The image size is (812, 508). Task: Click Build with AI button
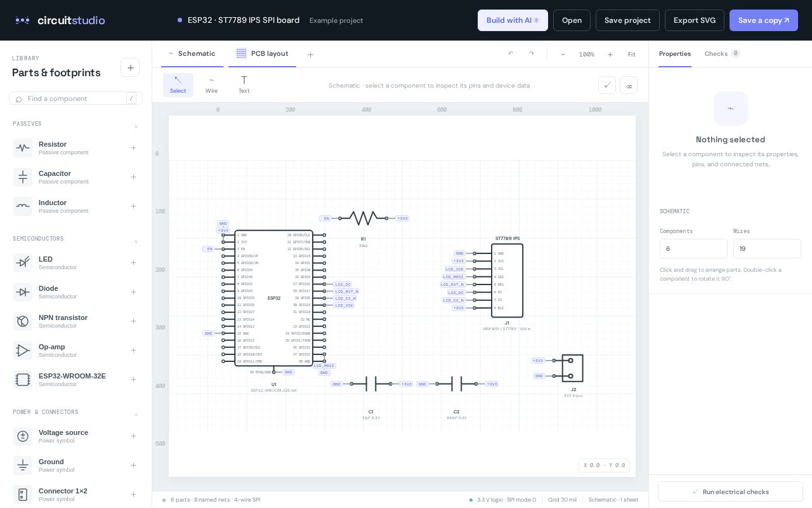513,20
